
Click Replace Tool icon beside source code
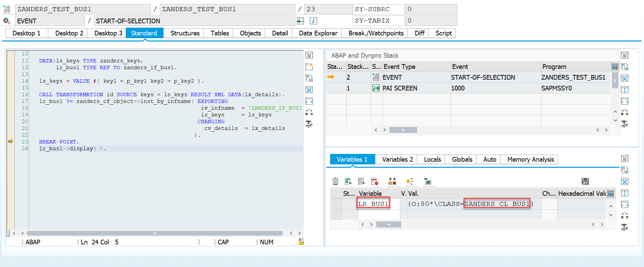coord(309,78)
